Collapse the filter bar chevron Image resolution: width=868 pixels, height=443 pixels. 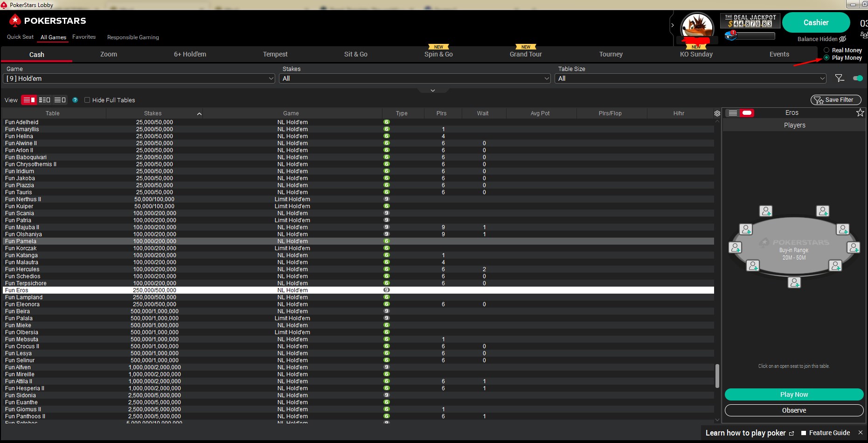click(433, 91)
